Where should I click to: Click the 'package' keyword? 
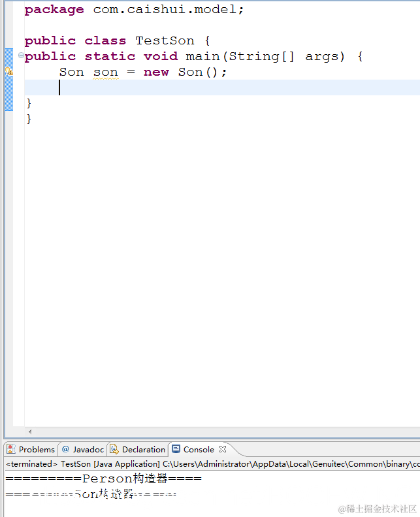54,10
